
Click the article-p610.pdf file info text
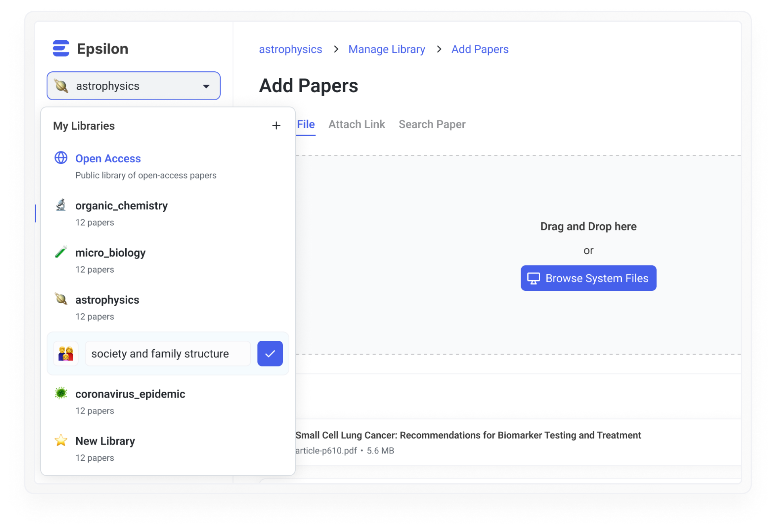coord(344,451)
